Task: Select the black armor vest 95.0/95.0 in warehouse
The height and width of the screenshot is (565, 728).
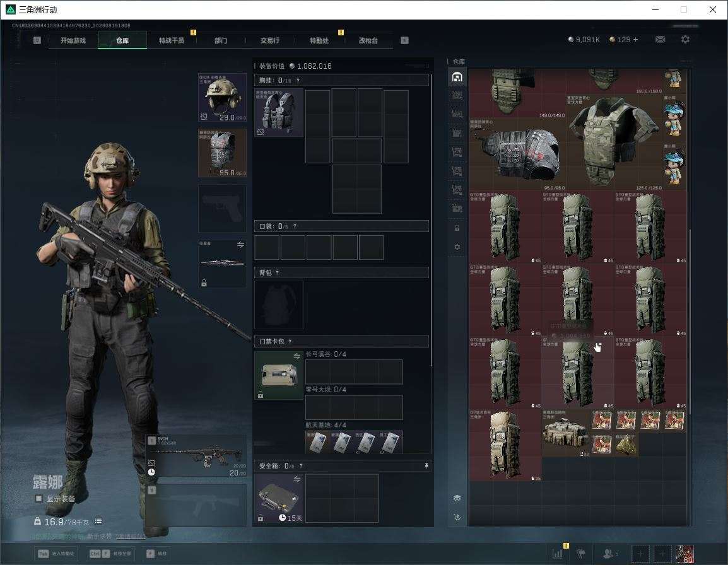Action: 517,153
